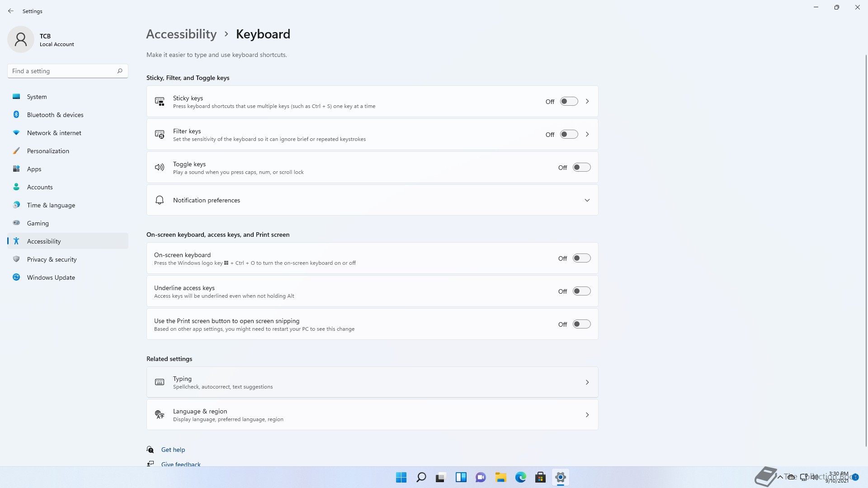Open Microsoft Edge from the taskbar
Image resolution: width=868 pixels, height=488 pixels.
(521, 477)
